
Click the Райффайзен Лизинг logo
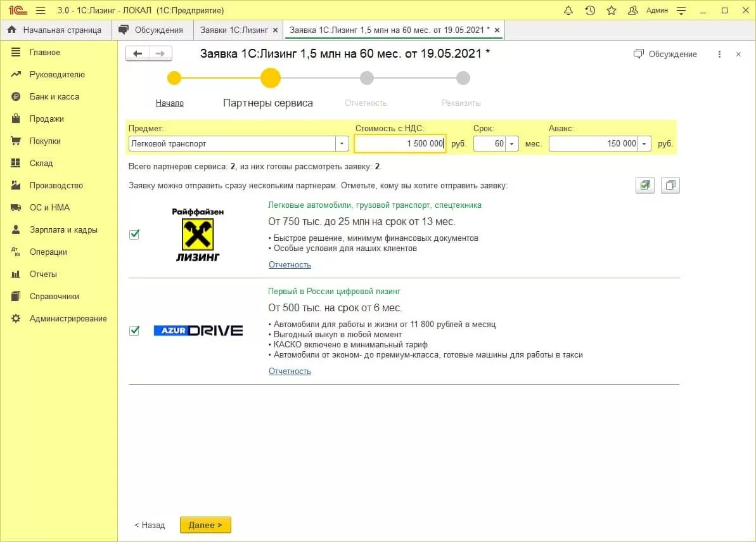pos(198,235)
